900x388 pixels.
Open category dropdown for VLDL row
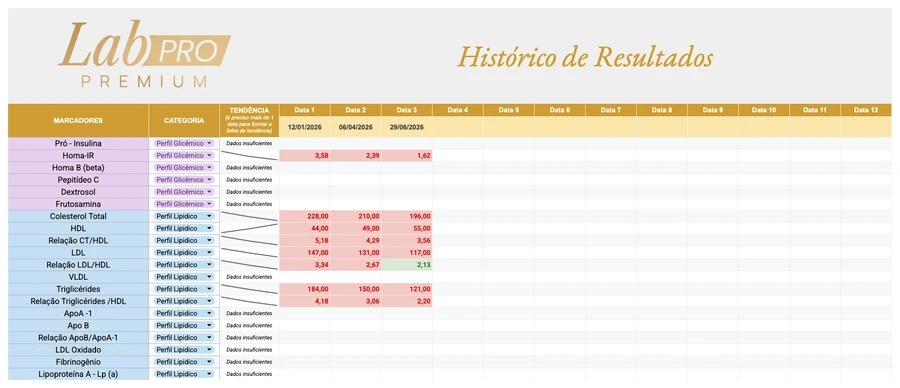184,277
